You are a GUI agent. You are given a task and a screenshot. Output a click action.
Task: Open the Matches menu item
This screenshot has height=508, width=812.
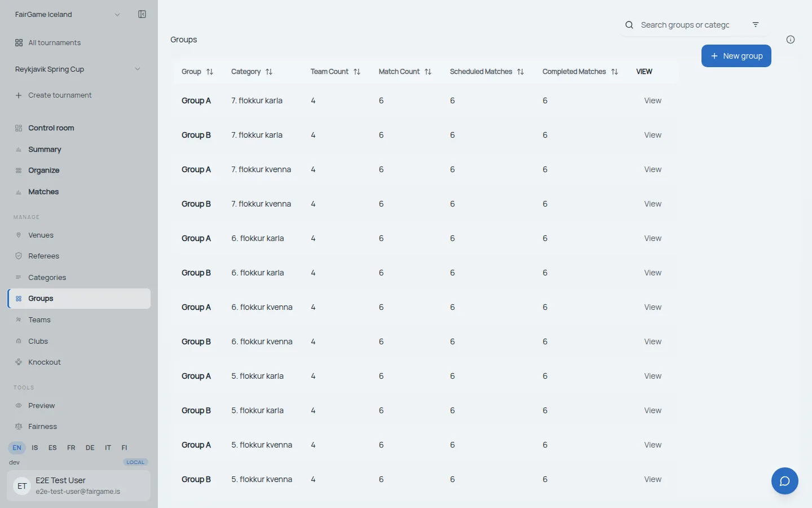tap(79, 192)
